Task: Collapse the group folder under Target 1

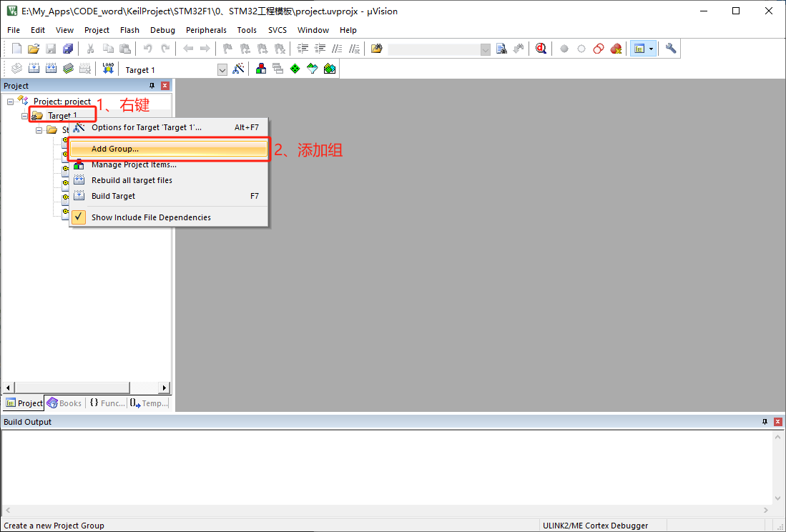Action: [39, 130]
